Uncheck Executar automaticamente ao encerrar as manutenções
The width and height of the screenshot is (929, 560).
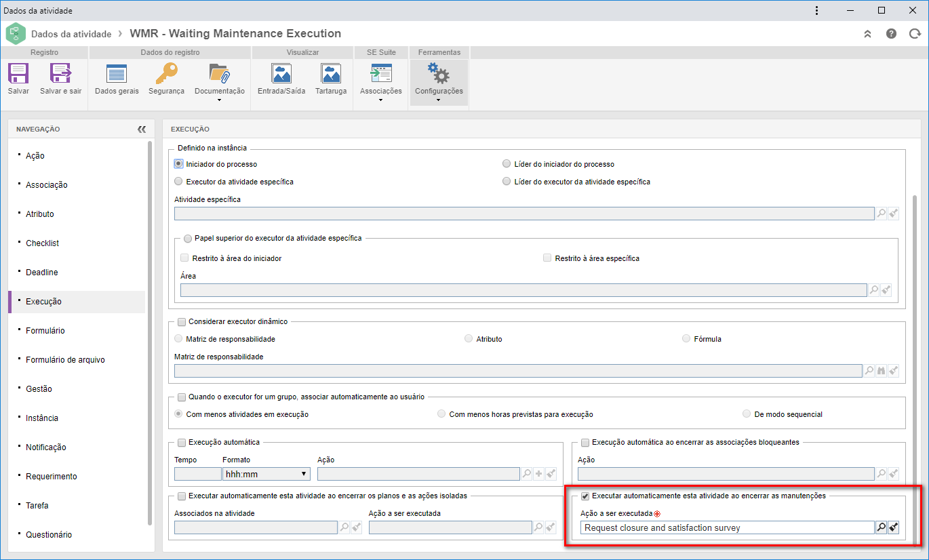click(585, 496)
